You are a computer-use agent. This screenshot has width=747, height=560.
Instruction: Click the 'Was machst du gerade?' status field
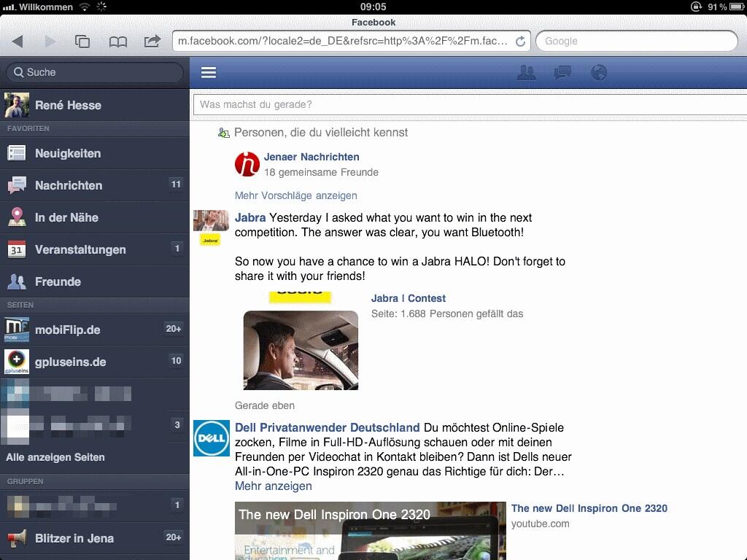tap(470, 104)
